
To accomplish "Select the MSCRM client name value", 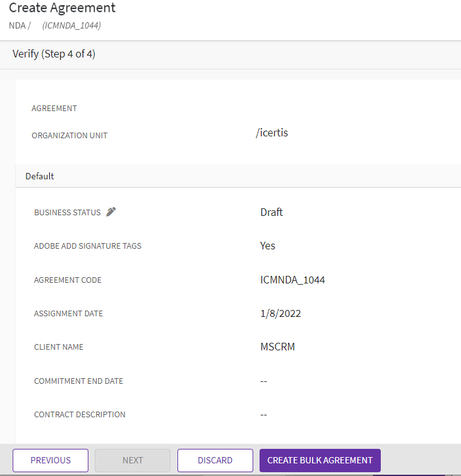I will tap(277, 347).
